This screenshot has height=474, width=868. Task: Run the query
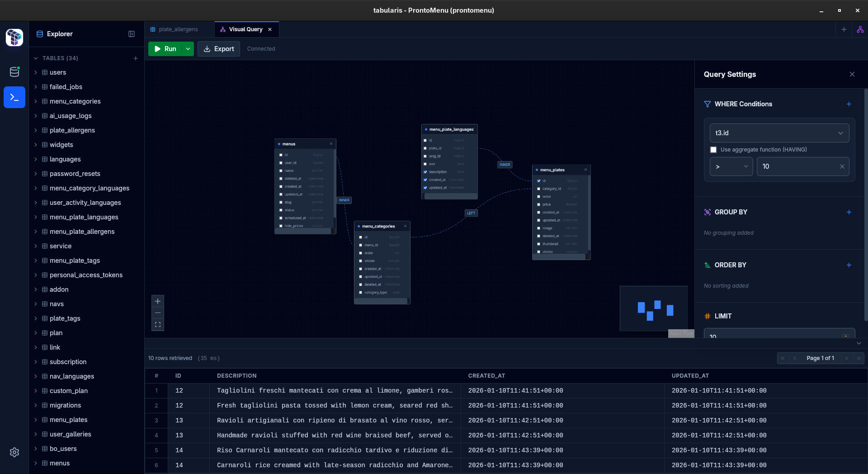165,49
